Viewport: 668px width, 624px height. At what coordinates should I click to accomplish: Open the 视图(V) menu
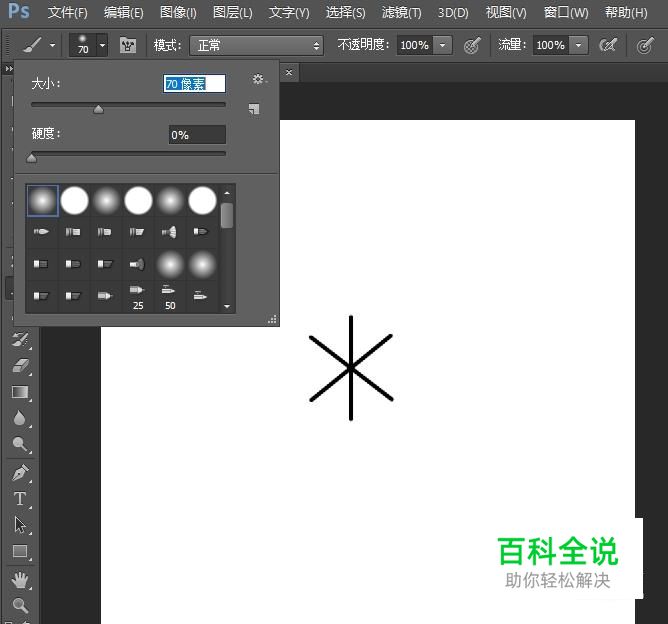point(506,12)
